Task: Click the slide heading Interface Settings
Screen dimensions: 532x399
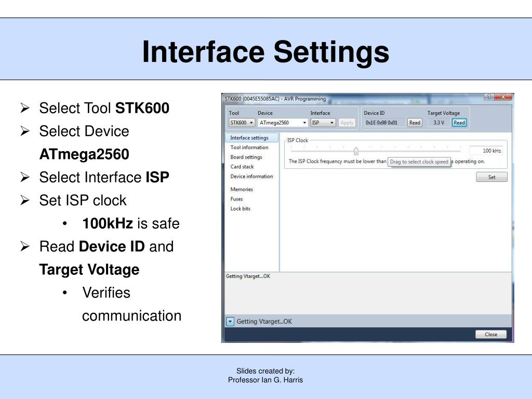Action: click(x=265, y=52)
